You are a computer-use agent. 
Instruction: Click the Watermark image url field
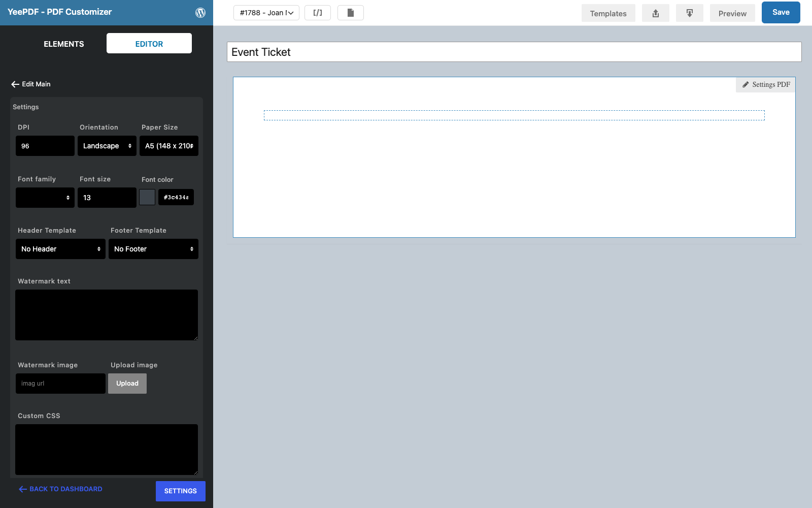click(60, 384)
